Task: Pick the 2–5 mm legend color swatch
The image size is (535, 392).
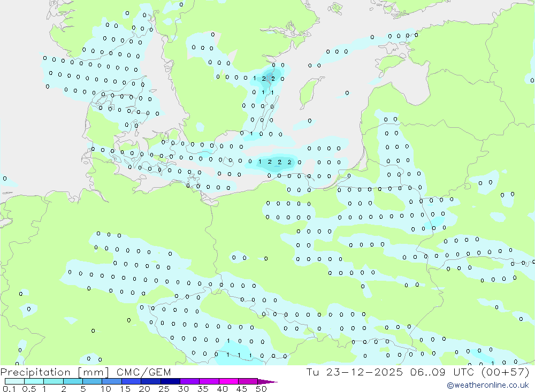Action: point(73,381)
